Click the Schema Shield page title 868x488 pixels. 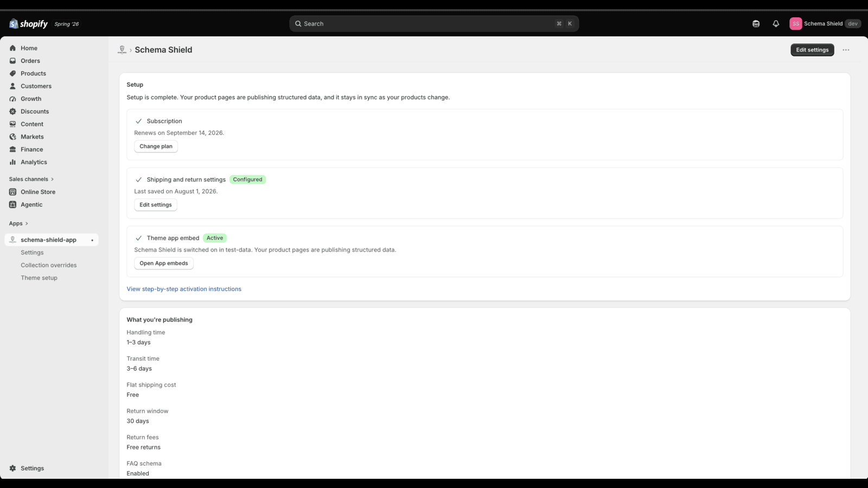click(x=163, y=50)
